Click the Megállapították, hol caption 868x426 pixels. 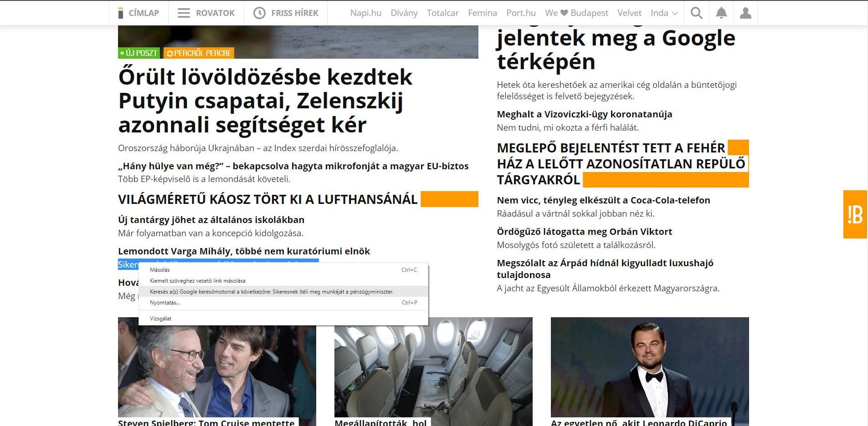[380, 422]
